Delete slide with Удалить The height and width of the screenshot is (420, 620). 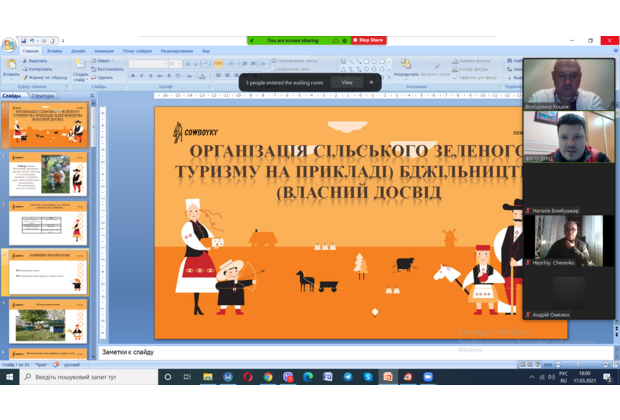(102, 78)
